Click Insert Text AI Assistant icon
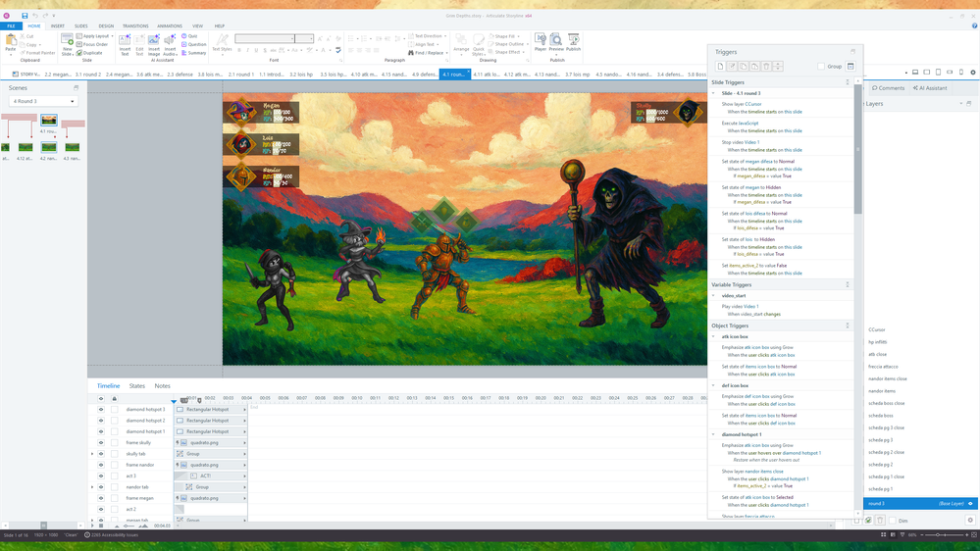Image resolution: width=980 pixels, height=551 pixels. click(125, 44)
